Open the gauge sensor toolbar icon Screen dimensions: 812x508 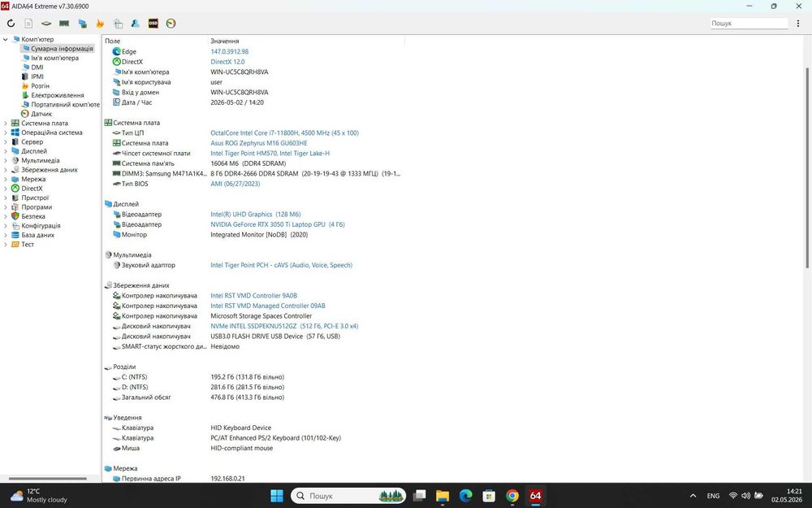171,24
